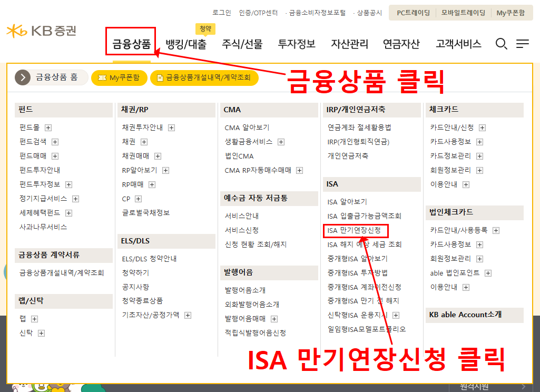540x392 pixels.
Task: Expand the able 법인포인트 plus icon
Action: [x=488, y=273]
